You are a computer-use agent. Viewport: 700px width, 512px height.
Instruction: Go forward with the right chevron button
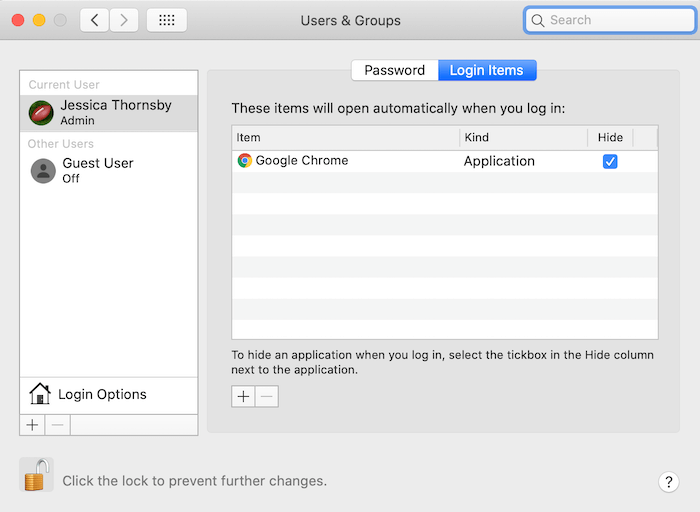coord(124,20)
